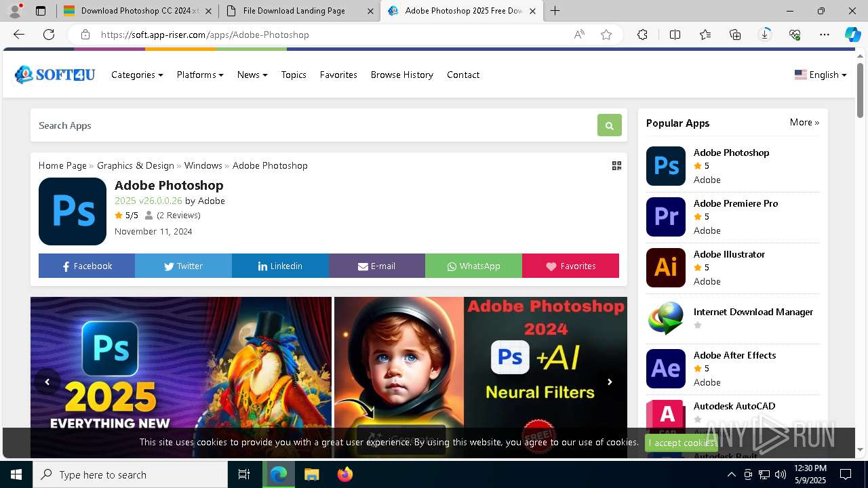Image resolution: width=868 pixels, height=488 pixels.
Task: View site information lock icon
Action: click(x=85, y=35)
